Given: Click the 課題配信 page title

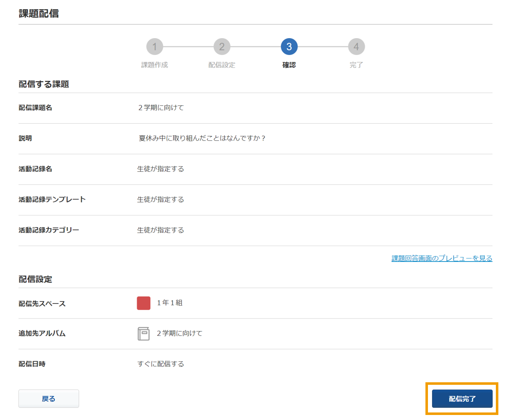Looking at the screenshot, I should pos(39,13).
